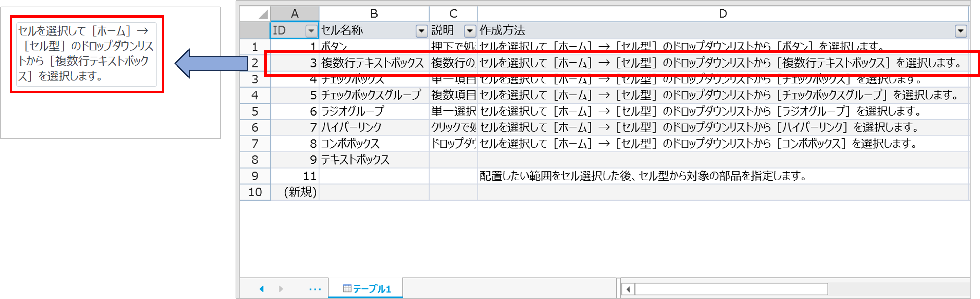This screenshot has width=980, height=299.
Task: Select row header 5
Action: [255, 112]
